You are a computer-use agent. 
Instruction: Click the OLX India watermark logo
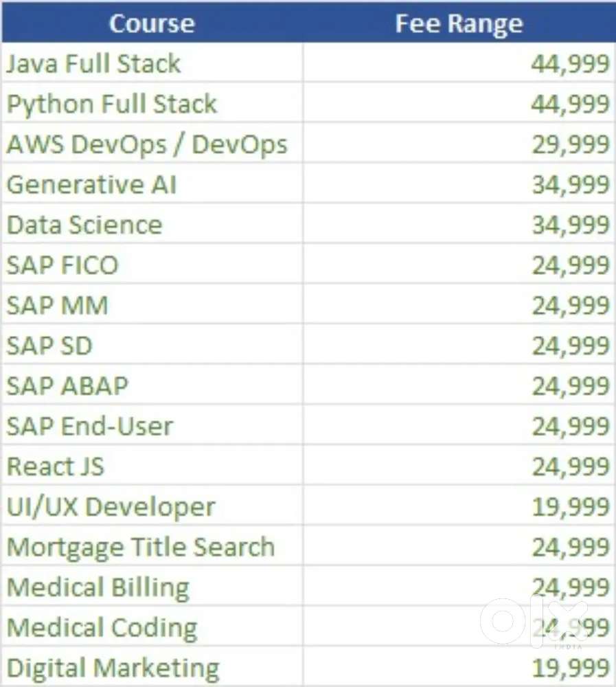click(x=534, y=623)
